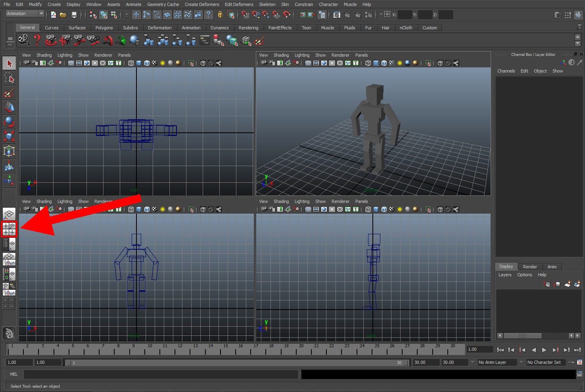Save the scene with the save icon
The width and height of the screenshot is (585, 392).
point(74,15)
